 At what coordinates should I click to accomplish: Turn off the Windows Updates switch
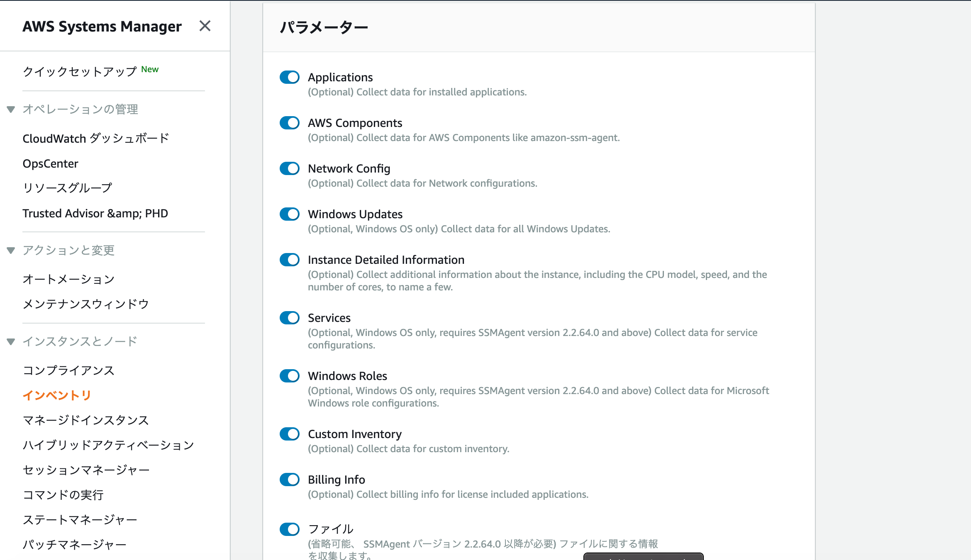pyautogui.click(x=290, y=214)
